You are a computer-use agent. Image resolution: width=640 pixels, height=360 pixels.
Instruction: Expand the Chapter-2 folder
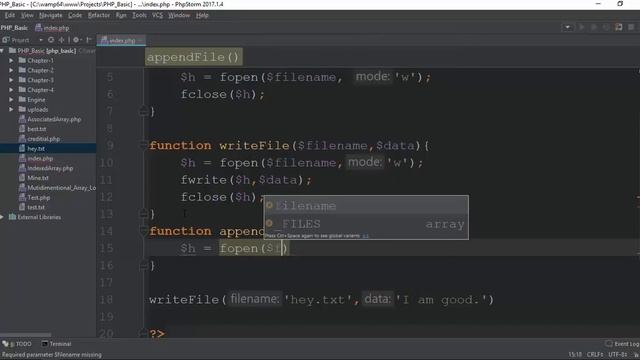click(x=11, y=70)
